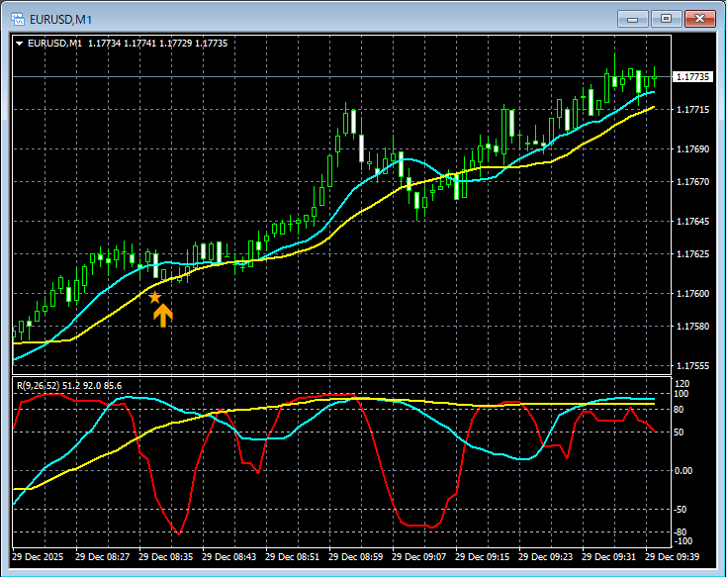Viewport: 728px width, 577px height.
Task: Click the 1.17580 price scale label
Action: click(x=692, y=327)
